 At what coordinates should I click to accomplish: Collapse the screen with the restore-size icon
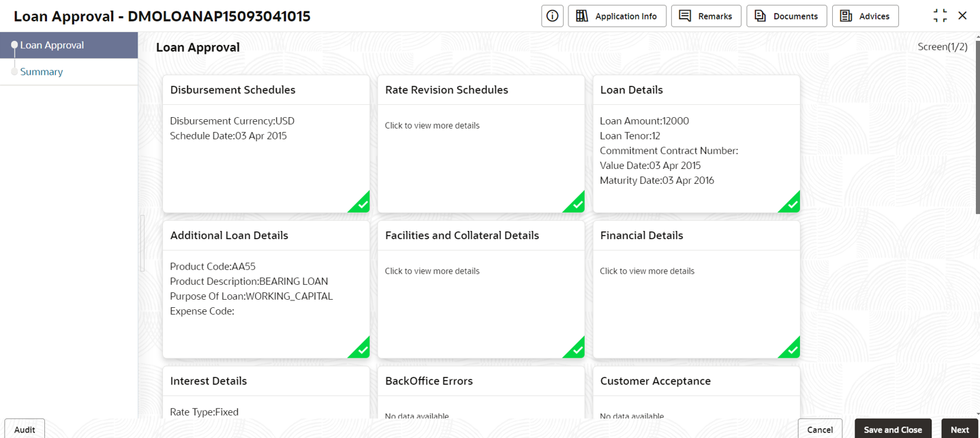coord(940,16)
